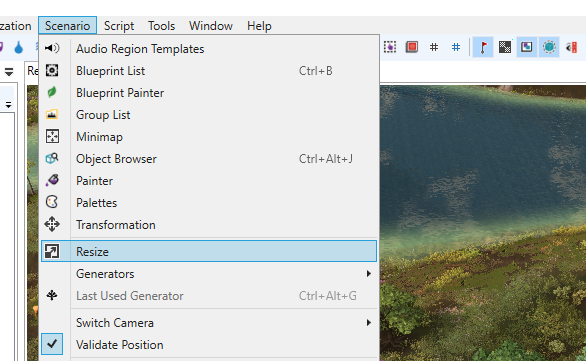Click the Last Used Generator entry

click(x=209, y=296)
